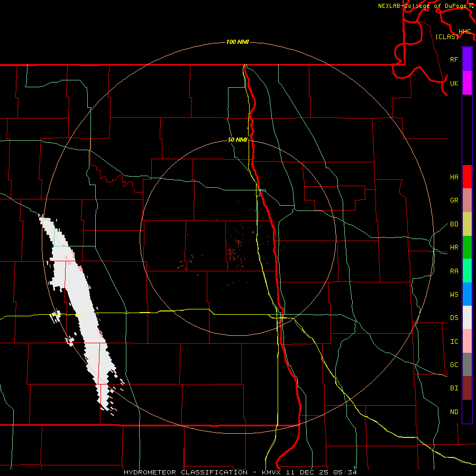The image size is (476, 476).
Task: Click the magenta UK legend color swatch
Action: [467, 83]
